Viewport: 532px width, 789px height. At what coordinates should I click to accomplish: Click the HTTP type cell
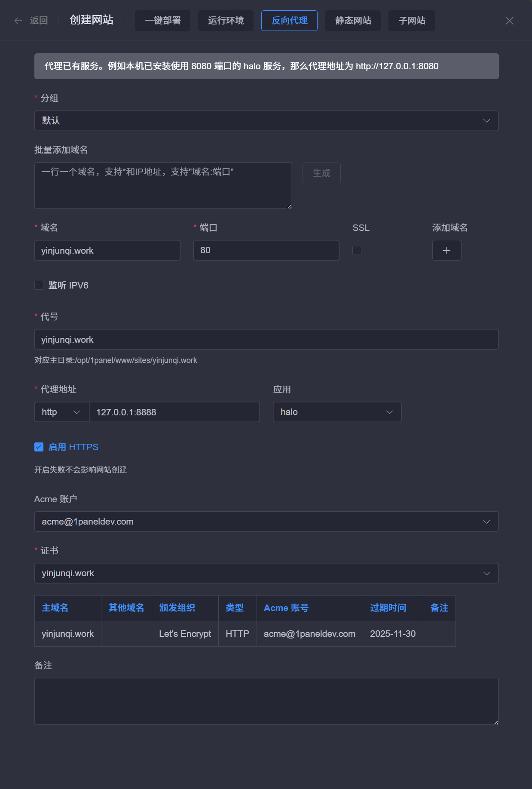click(x=238, y=634)
